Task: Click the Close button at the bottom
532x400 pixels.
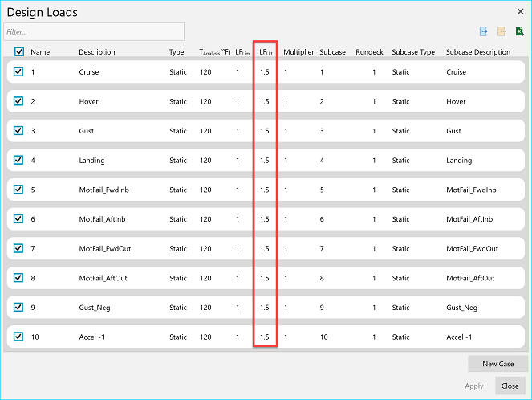Action: (510, 386)
